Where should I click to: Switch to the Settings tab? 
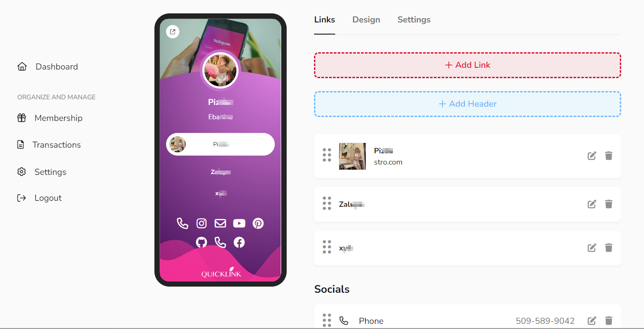[x=414, y=20]
